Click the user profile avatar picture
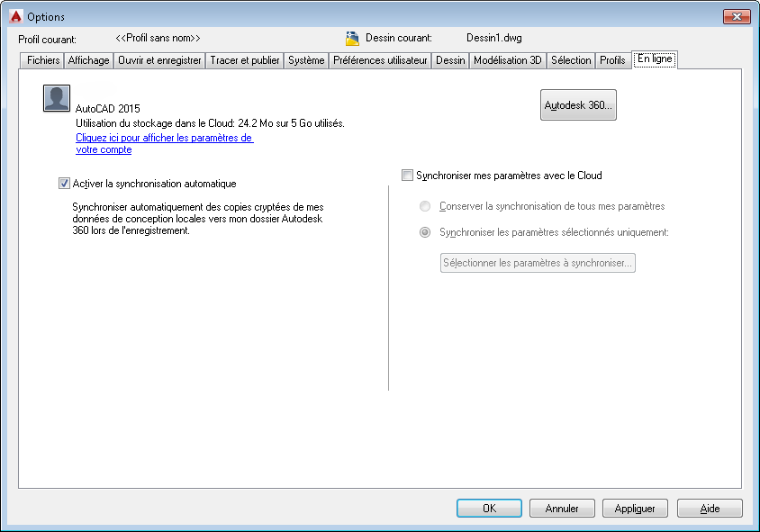 [57, 98]
